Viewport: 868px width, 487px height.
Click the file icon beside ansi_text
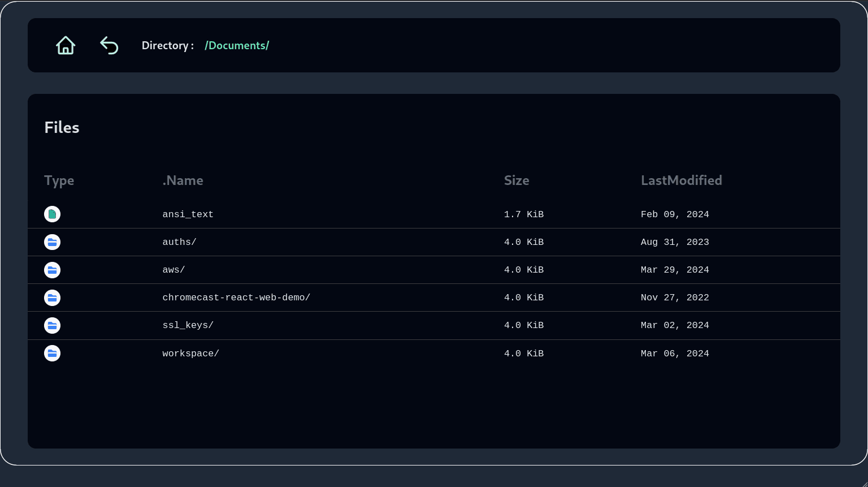point(53,214)
